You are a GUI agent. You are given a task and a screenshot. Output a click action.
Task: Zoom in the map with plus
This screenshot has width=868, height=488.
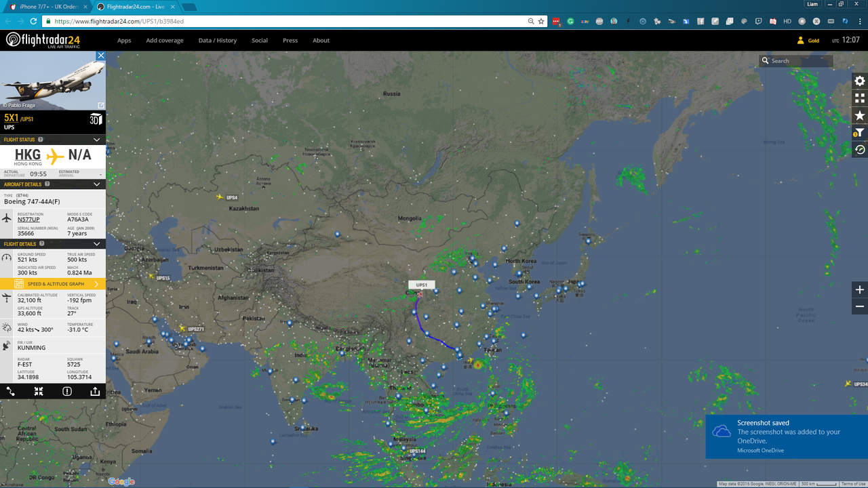tap(860, 289)
